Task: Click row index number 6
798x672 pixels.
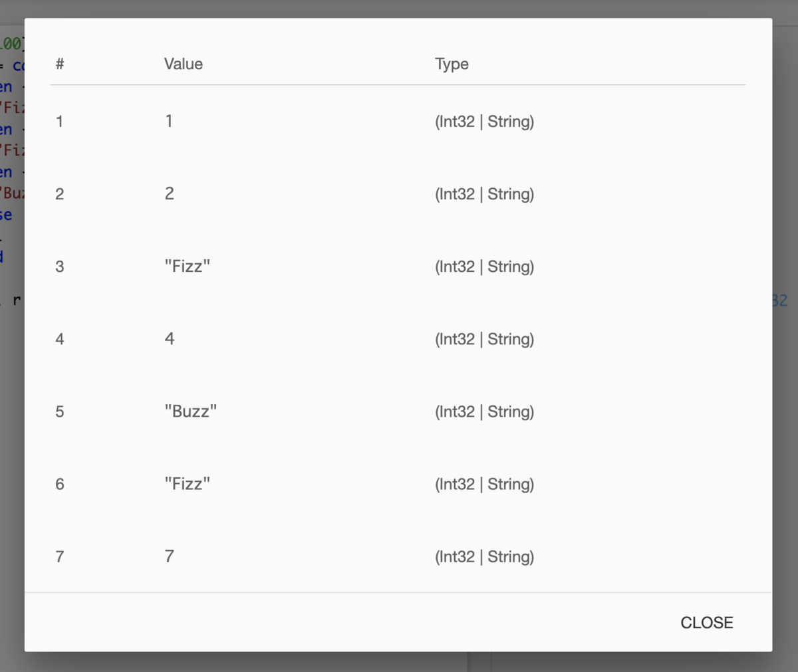Action: (x=60, y=484)
